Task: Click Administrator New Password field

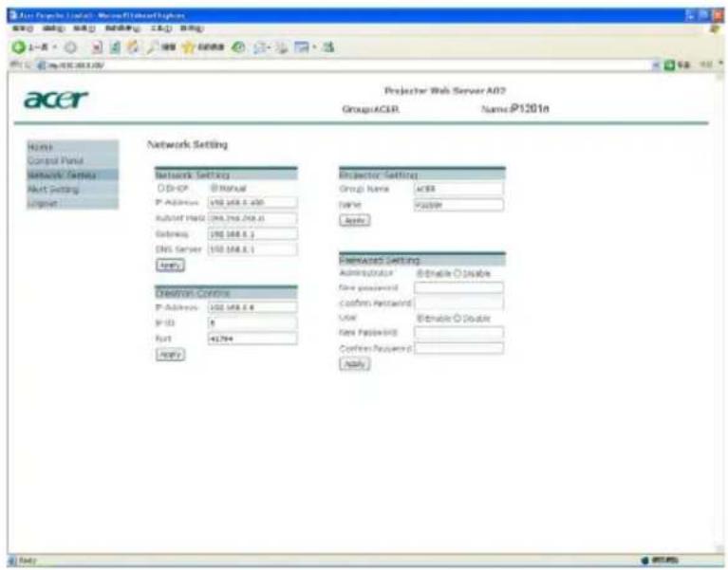Action: click(458, 288)
